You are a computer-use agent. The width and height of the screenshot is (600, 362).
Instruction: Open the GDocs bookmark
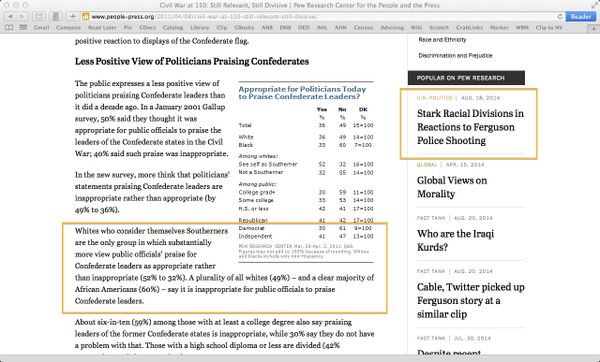coord(147,28)
